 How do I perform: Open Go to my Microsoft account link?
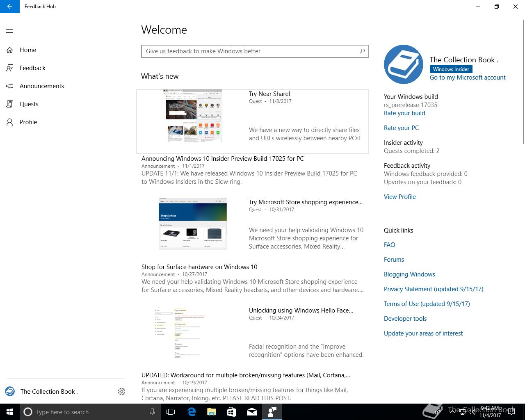click(x=468, y=78)
